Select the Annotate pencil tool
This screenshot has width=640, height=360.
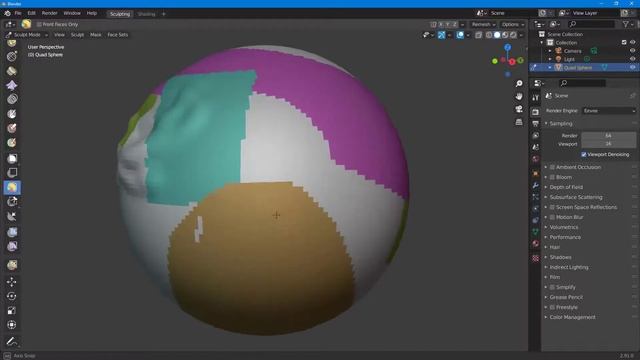12,341
